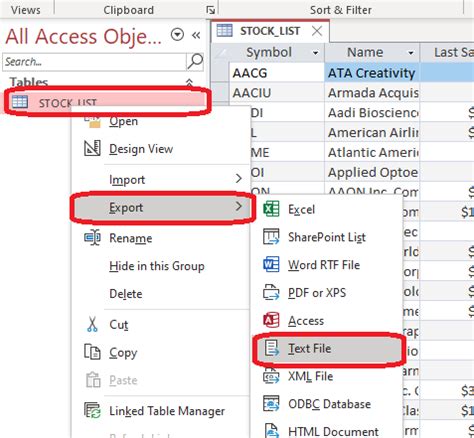This screenshot has height=438, width=474.
Task: Click the Access export icon
Action: [271, 320]
